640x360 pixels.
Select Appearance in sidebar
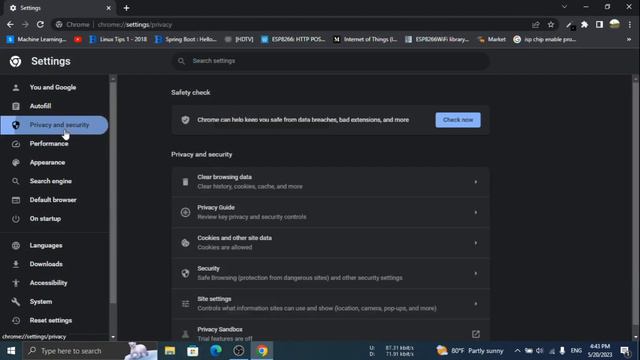54,162
